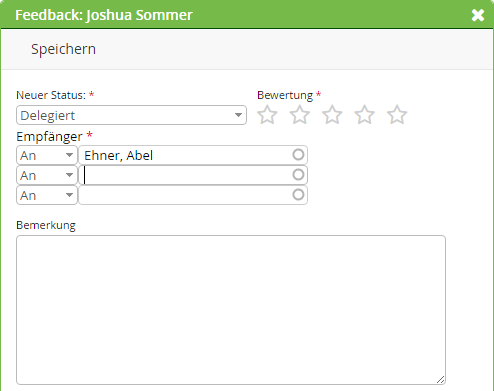
Task: Open the Neuer Status dropdown showing Delegiert
Action: tap(131, 115)
